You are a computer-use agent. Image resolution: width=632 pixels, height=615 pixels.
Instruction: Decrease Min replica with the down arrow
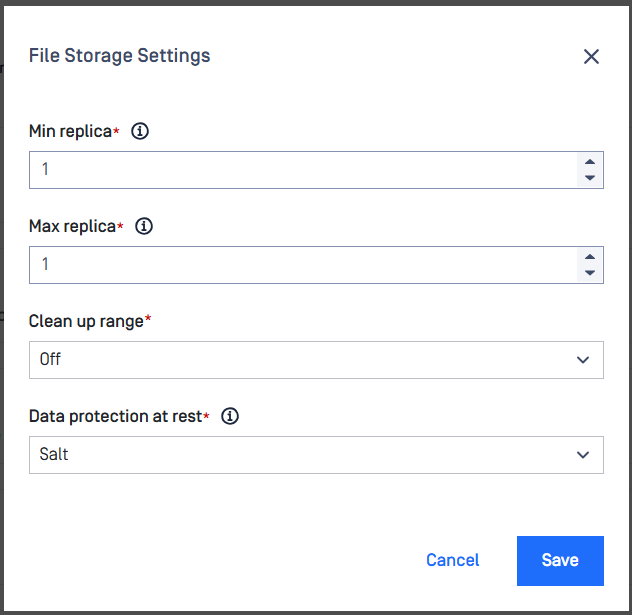pyautogui.click(x=590, y=178)
